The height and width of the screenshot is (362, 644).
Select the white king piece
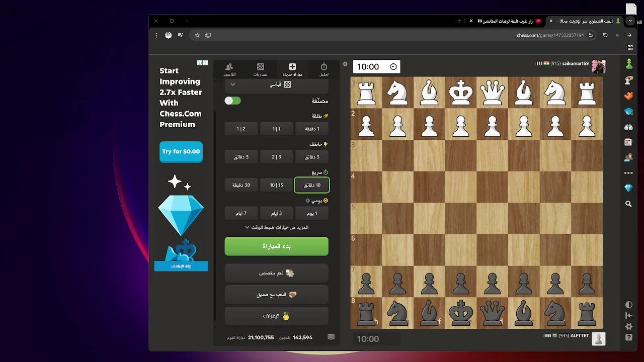(461, 93)
